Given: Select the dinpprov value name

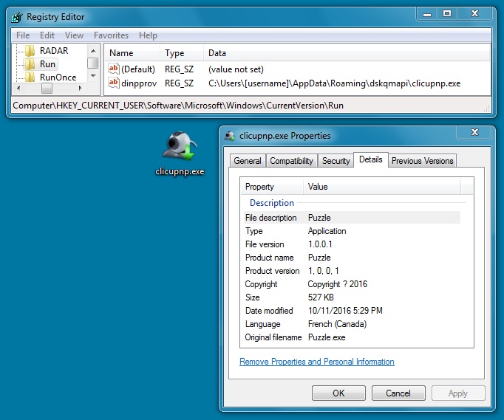Looking at the screenshot, I should pos(139,83).
